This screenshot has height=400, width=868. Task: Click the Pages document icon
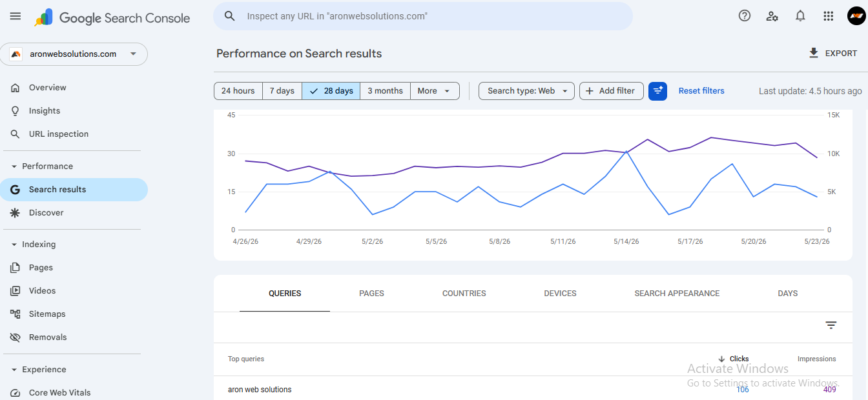(15, 268)
